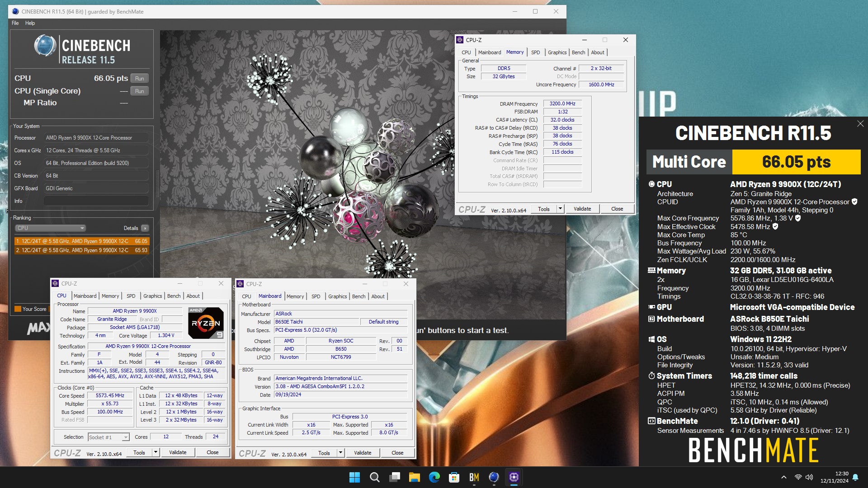Switch to BenchMate taskbar icon
The height and width of the screenshot is (488, 868).
pyautogui.click(x=474, y=477)
